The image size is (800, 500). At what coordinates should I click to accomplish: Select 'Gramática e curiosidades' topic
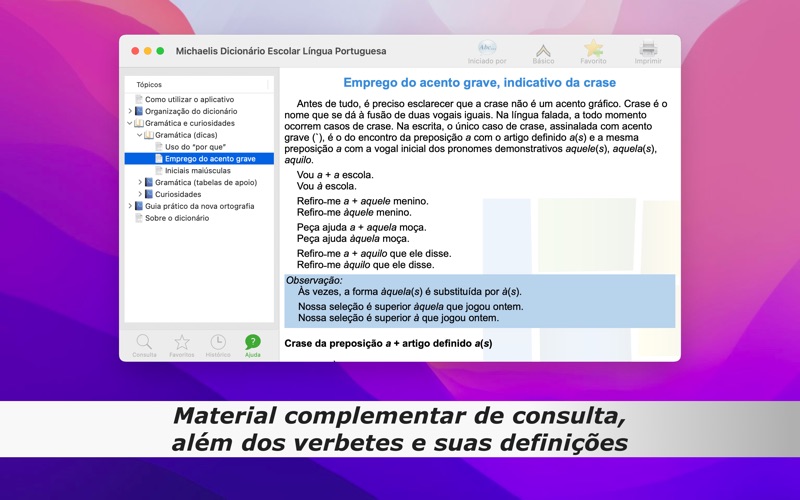tap(190, 123)
